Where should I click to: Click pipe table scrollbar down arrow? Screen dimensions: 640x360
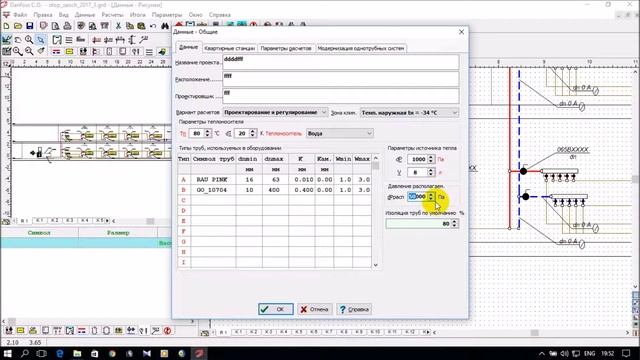click(x=376, y=265)
